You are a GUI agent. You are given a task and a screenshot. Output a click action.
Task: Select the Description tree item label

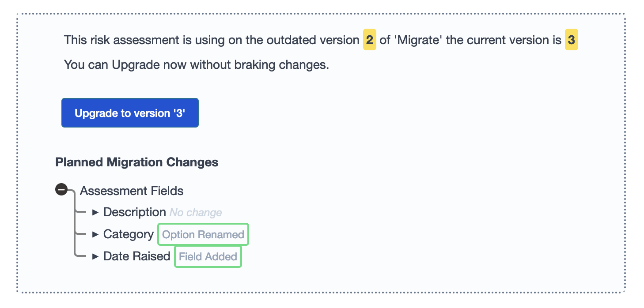tap(134, 212)
